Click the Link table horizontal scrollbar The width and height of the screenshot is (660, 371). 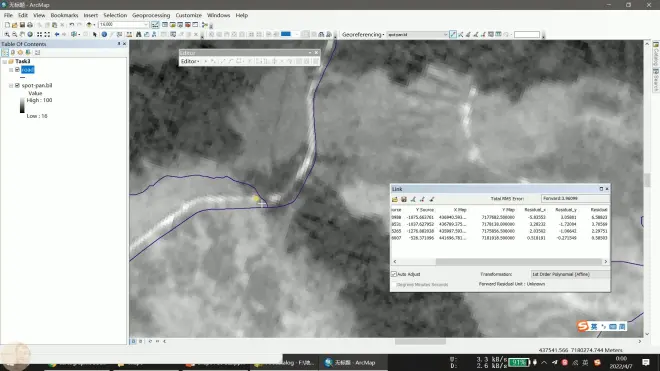[x=519, y=262]
